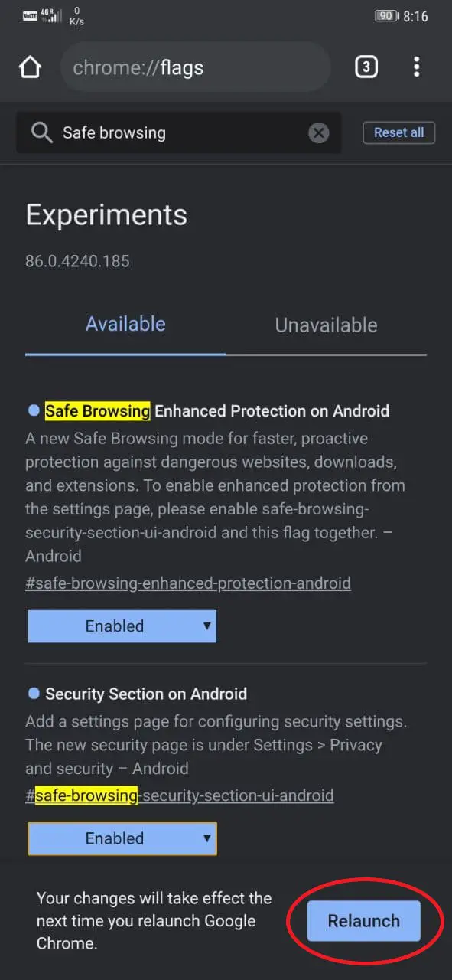The height and width of the screenshot is (980, 452).
Task: Click arrow of the Security Section dropdown
Action: click(x=206, y=838)
